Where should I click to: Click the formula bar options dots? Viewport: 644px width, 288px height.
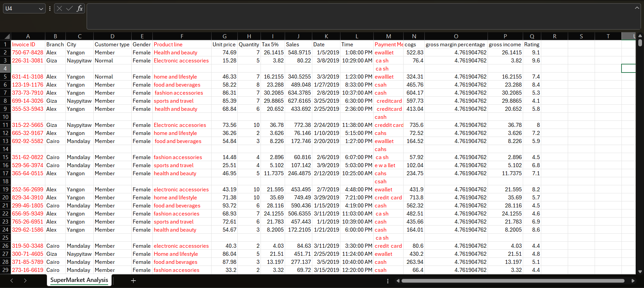coord(50,8)
